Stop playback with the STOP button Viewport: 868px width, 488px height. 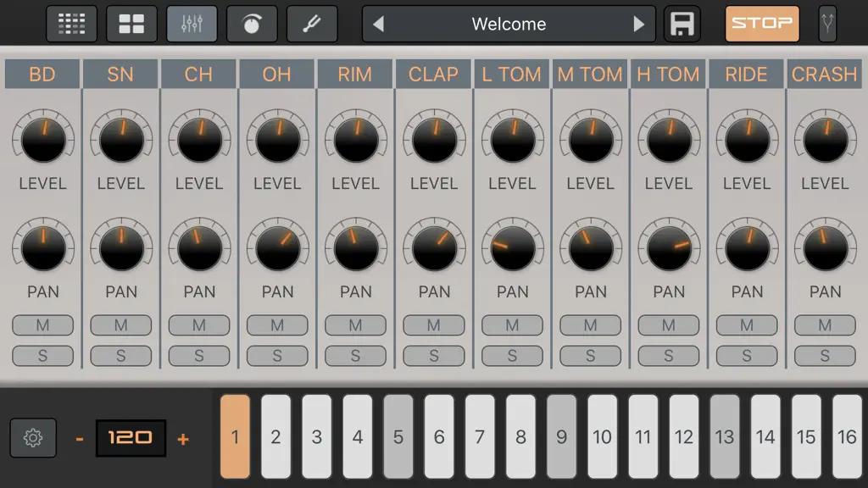762,24
